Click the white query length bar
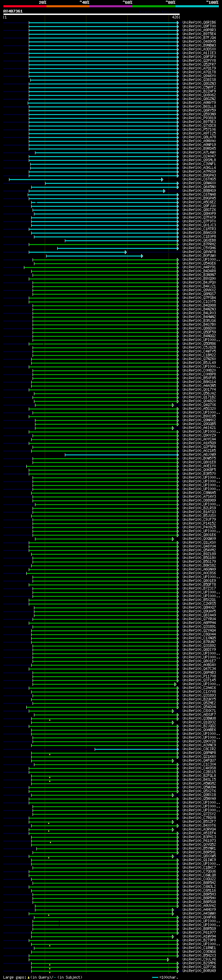Screen dimensions: 222x980 (91, 14)
